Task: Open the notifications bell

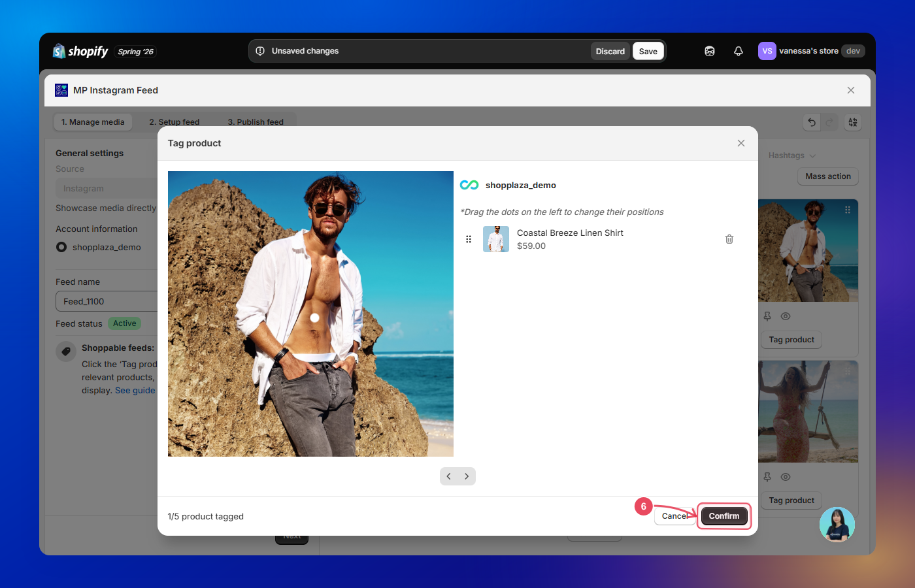Action: [739, 51]
